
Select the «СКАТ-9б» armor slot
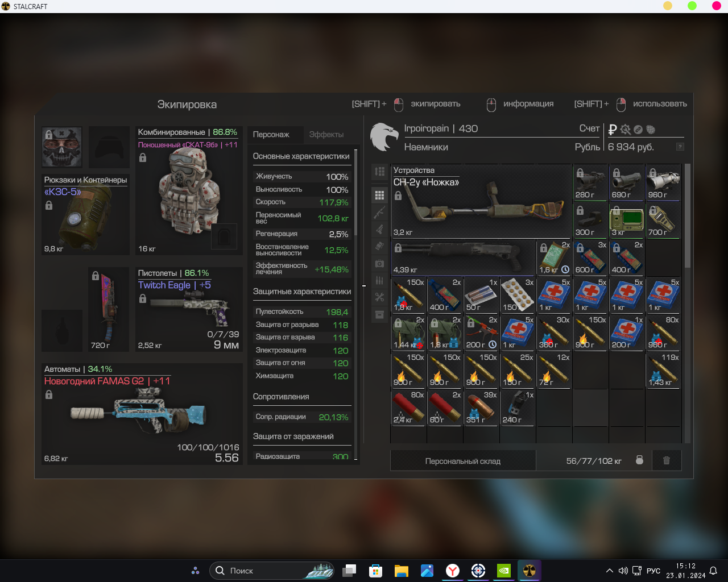[x=189, y=190]
